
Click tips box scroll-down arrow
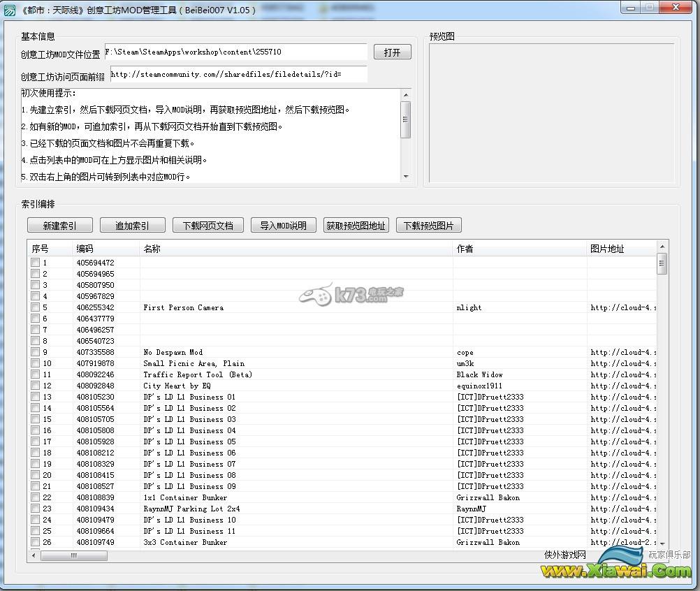406,177
